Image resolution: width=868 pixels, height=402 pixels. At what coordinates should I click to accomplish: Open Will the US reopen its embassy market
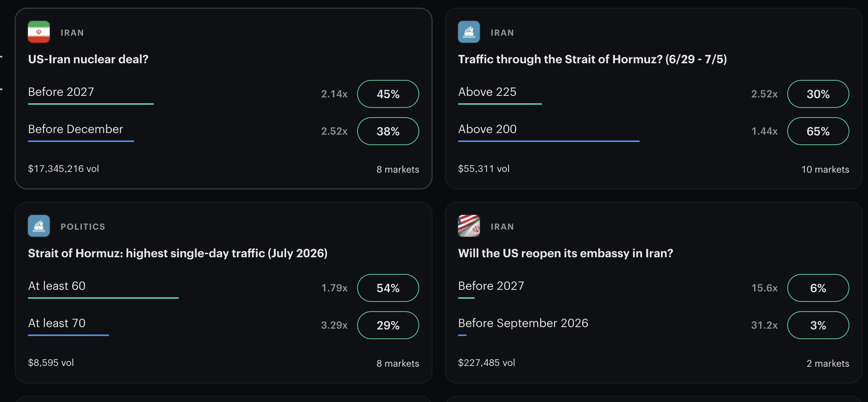[566, 253]
